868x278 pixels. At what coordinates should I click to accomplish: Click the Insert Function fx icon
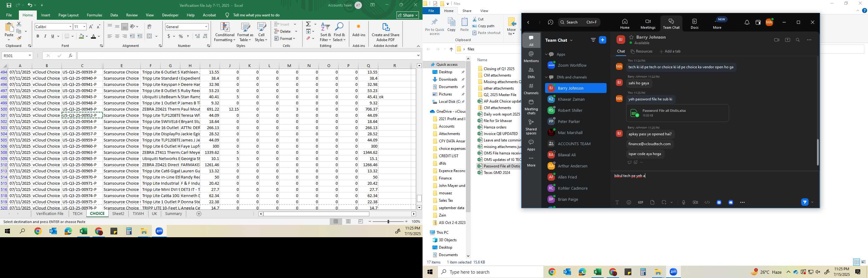coord(71,56)
